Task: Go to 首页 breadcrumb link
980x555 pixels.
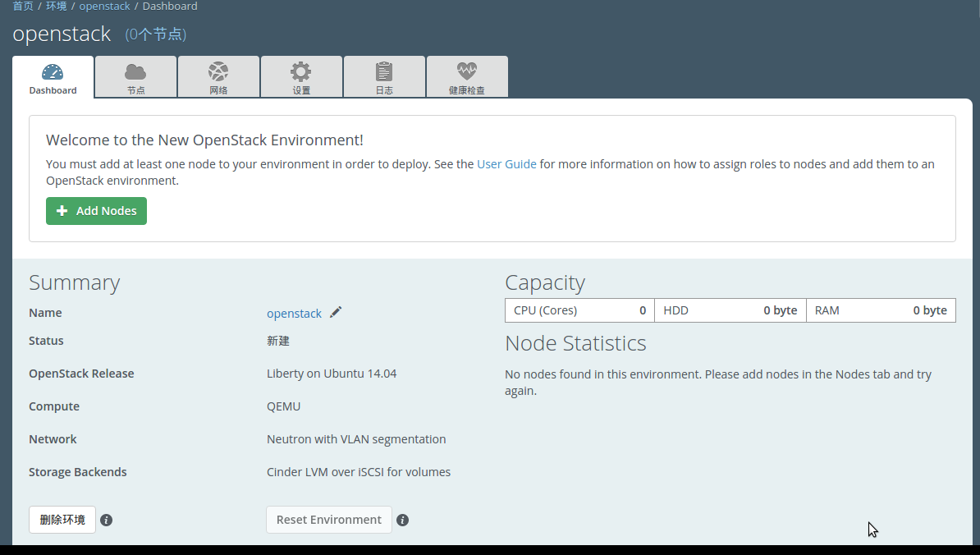Action: pyautogui.click(x=23, y=7)
